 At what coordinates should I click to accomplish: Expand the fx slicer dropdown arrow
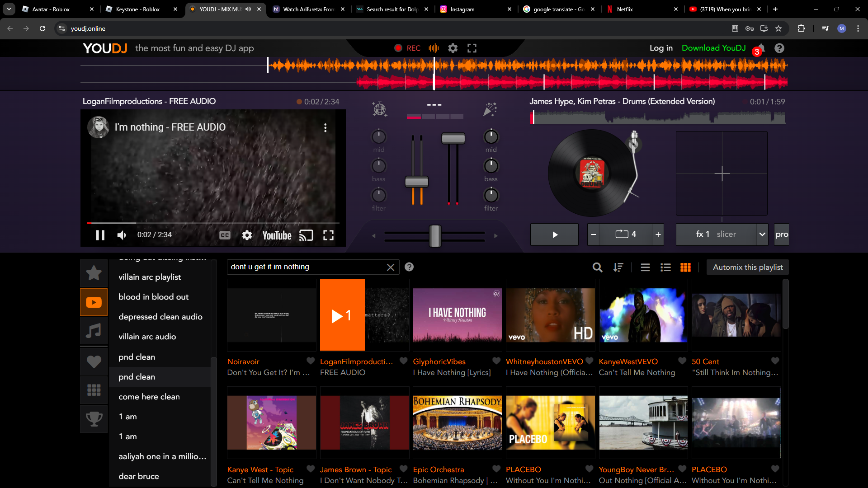point(762,235)
